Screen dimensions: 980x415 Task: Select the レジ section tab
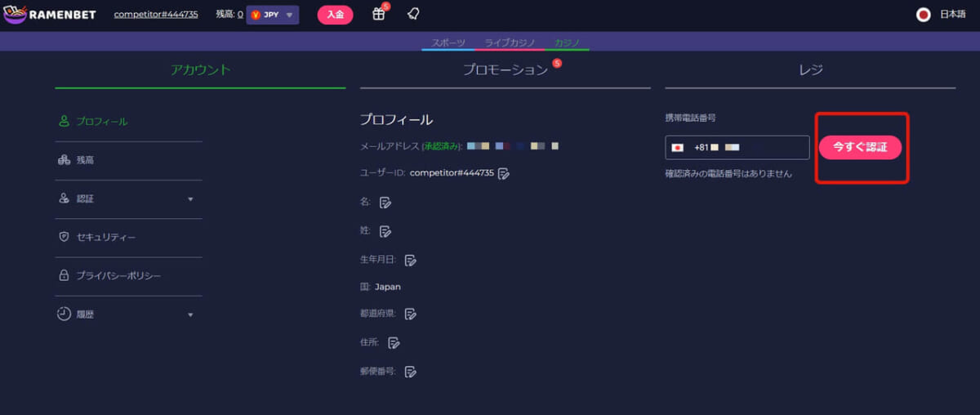810,70
